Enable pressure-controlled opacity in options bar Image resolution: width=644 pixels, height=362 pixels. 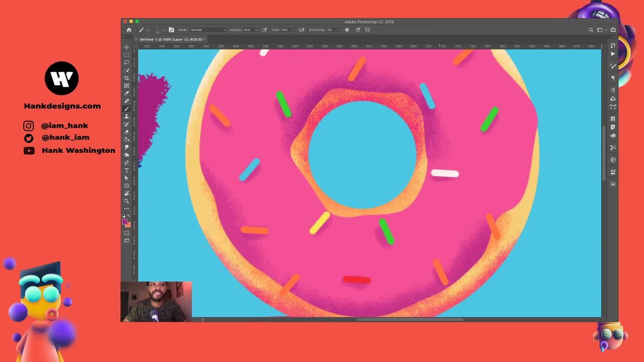click(x=265, y=30)
